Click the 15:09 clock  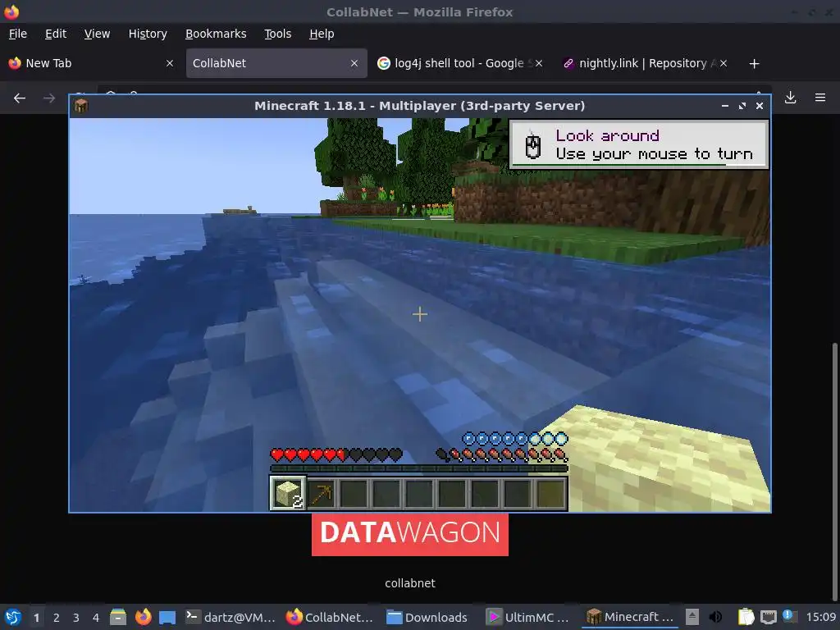click(820, 617)
